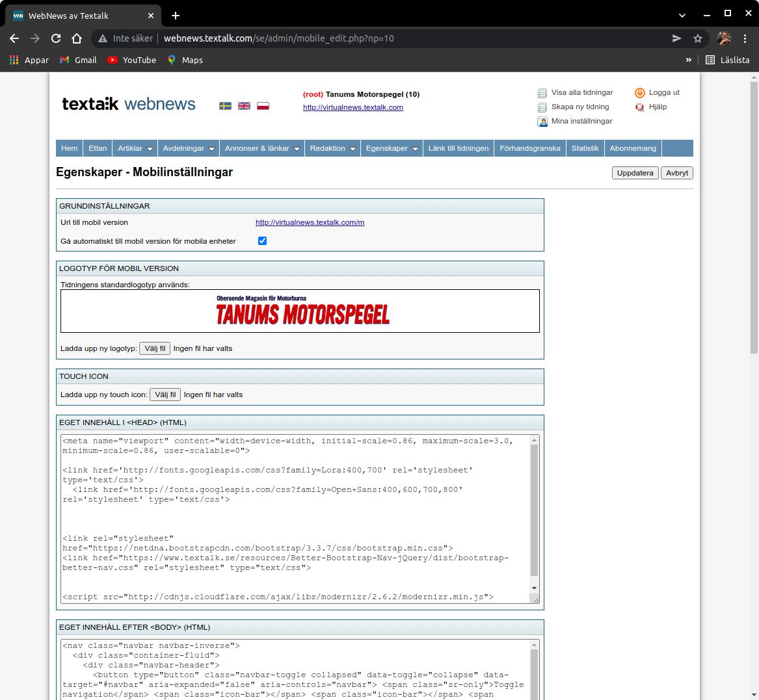Click the Inte säker warning icon
759x700 pixels.
click(103, 38)
